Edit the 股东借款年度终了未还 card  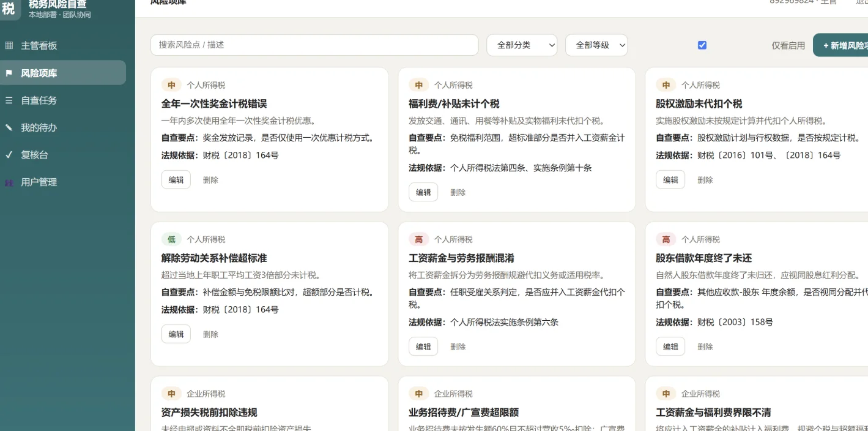tap(670, 347)
